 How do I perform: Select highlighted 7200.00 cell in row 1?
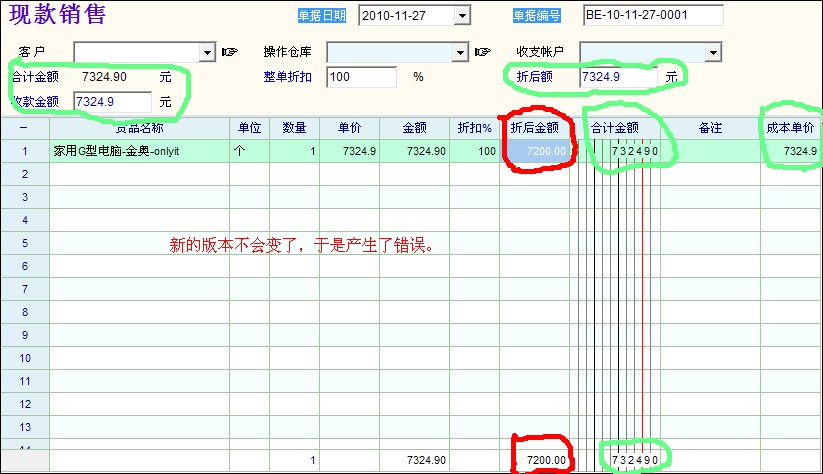[536, 151]
